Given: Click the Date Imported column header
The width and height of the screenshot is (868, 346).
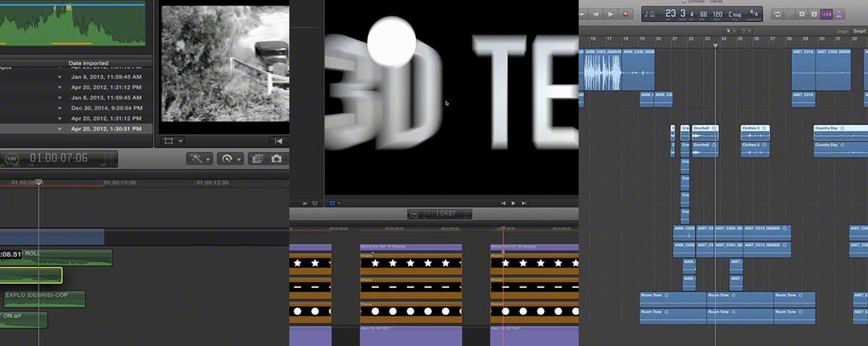Looking at the screenshot, I should point(88,63).
